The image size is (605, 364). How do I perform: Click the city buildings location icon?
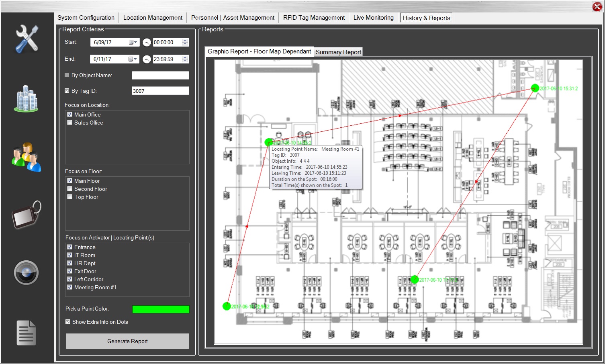[x=27, y=98]
